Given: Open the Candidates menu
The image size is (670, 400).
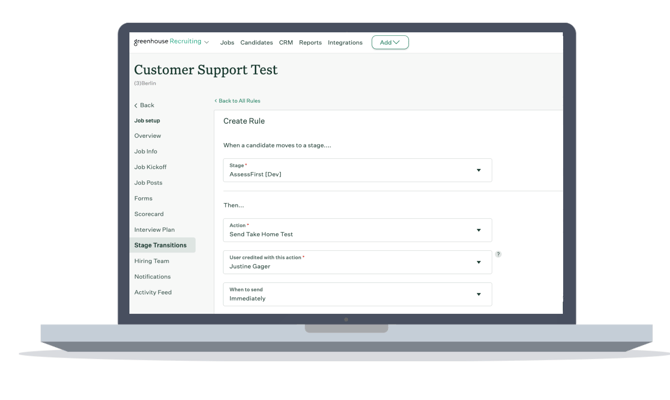Looking at the screenshot, I should point(256,42).
